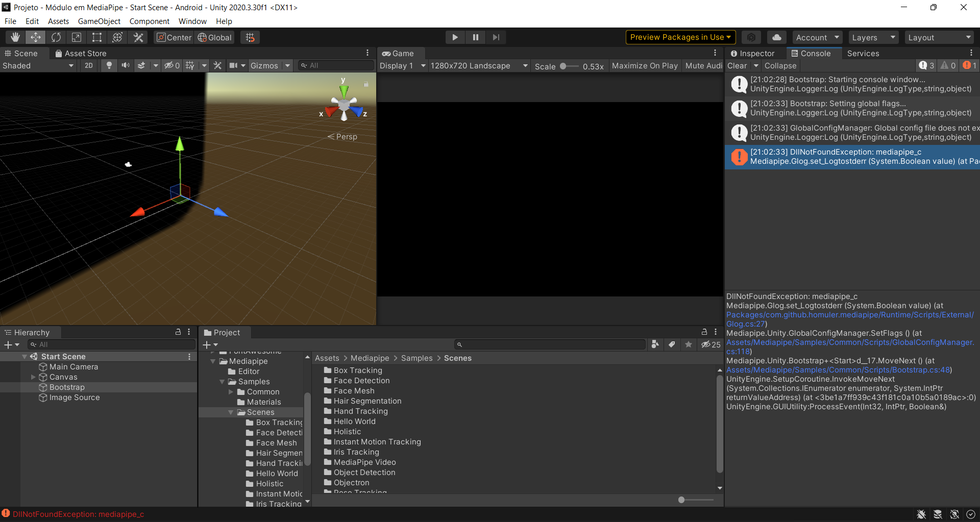980x522 pixels.
Task: Open collaborate history icon
Action: coord(751,37)
